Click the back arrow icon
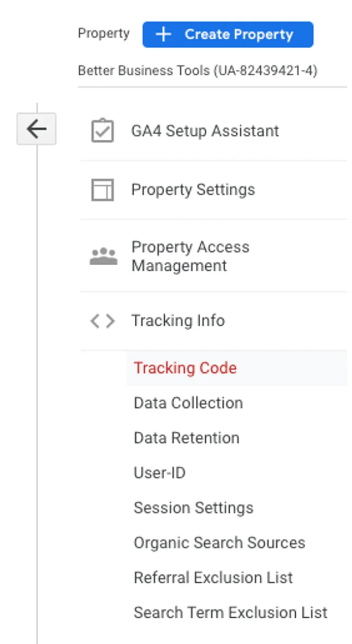The image size is (352, 644). pos(36,129)
